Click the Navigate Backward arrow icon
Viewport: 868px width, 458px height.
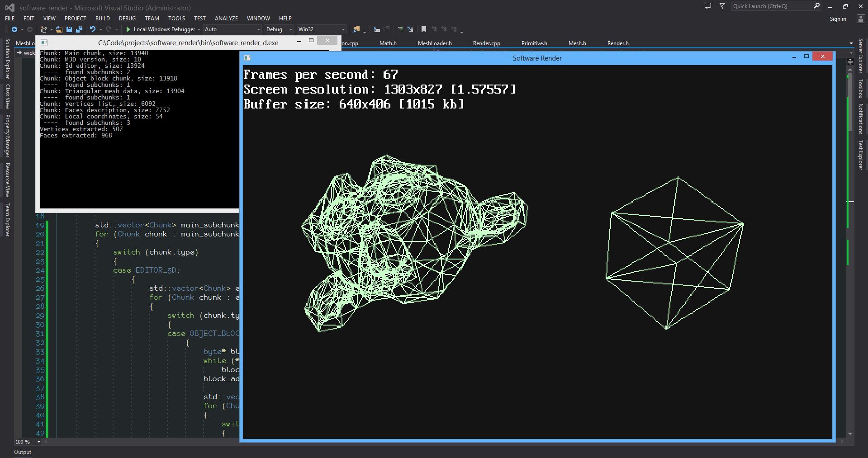[14, 29]
